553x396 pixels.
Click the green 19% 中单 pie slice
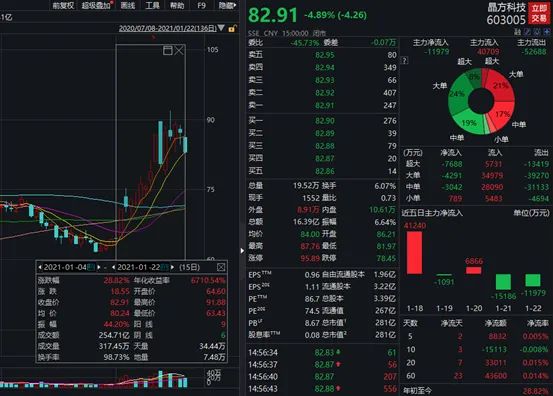(469, 122)
